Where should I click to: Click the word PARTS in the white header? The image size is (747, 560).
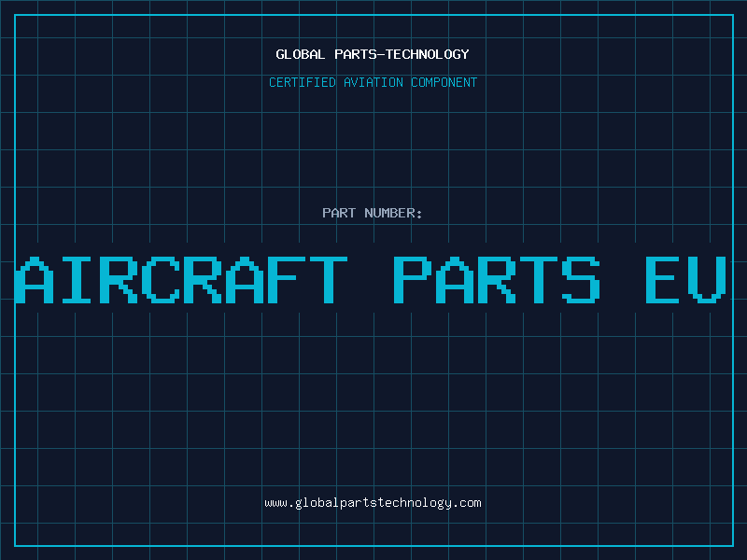355,54
